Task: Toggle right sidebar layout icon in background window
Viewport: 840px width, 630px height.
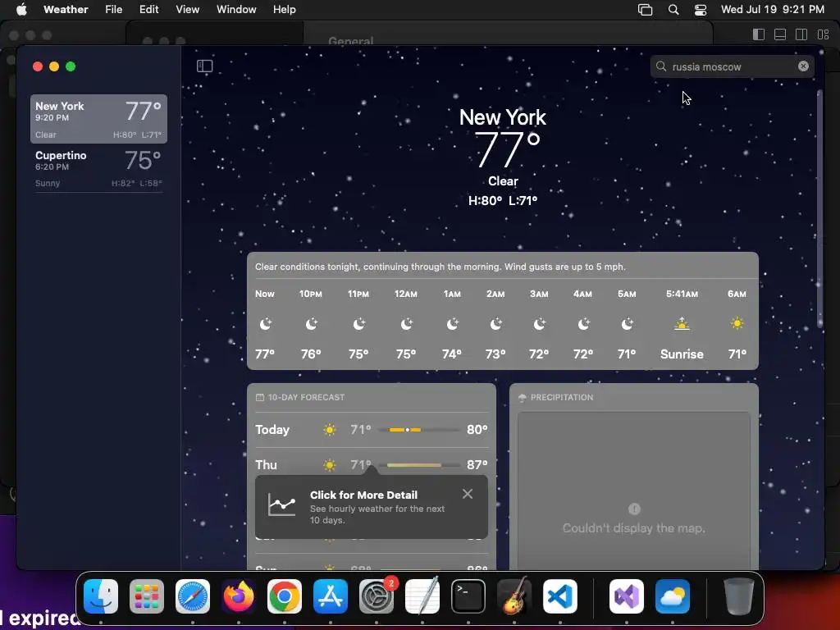Action: click(801, 34)
